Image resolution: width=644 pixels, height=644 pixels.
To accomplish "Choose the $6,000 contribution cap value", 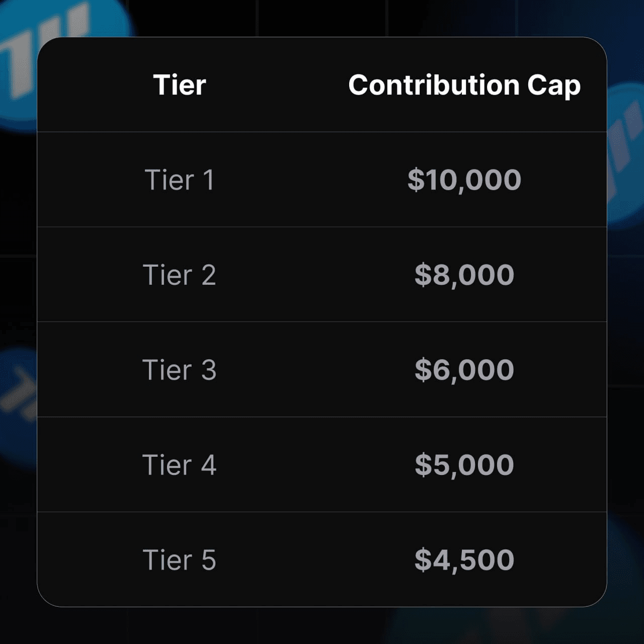I will [464, 370].
